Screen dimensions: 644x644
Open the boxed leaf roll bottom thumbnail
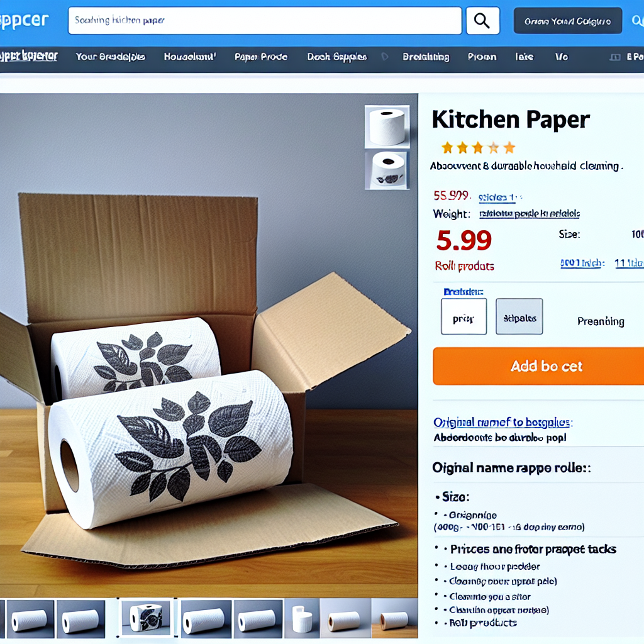(x=146, y=618)
